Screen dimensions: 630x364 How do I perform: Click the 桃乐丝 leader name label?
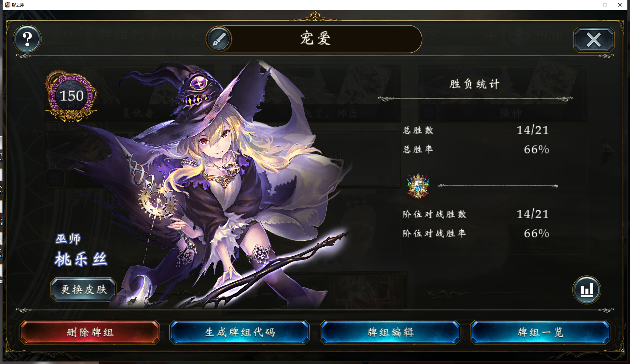coord(81,259)
